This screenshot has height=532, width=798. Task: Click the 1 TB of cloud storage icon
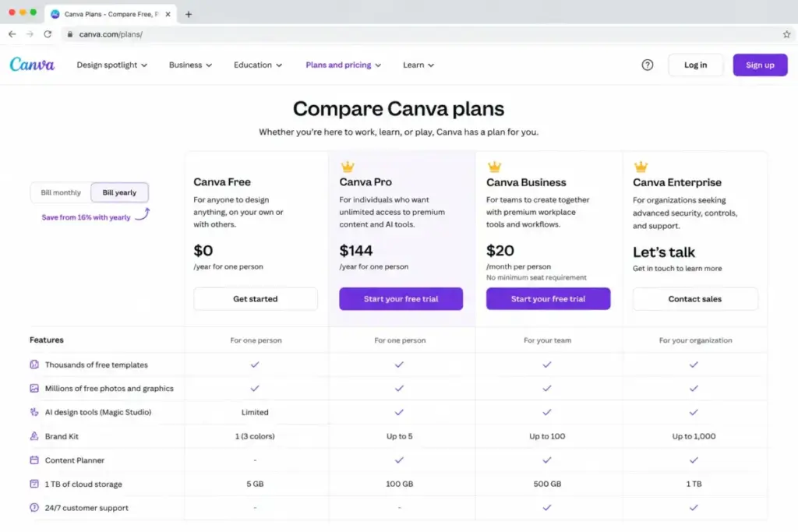click(34, 484)
